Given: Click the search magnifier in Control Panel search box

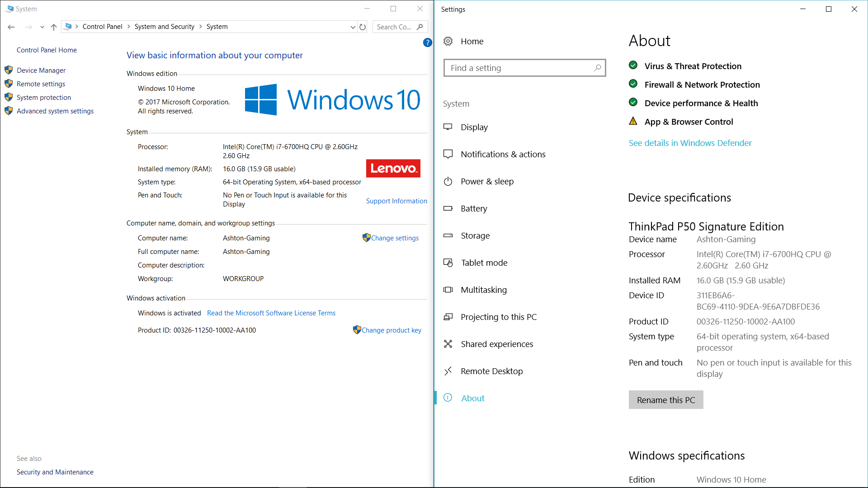Looking at the screenshot, I should pos(420,27).
